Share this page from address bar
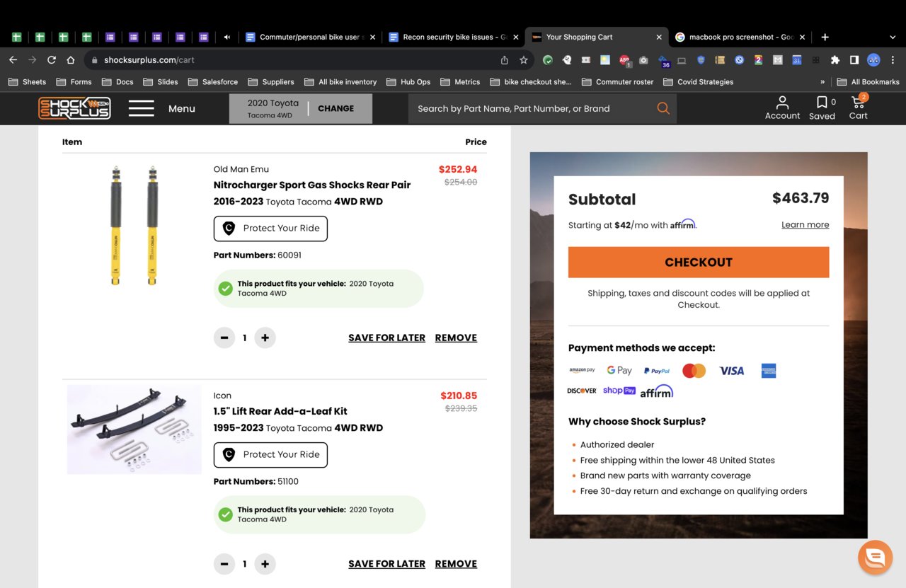The height and width of the screenshot is (588, 906). pos(504,60)
